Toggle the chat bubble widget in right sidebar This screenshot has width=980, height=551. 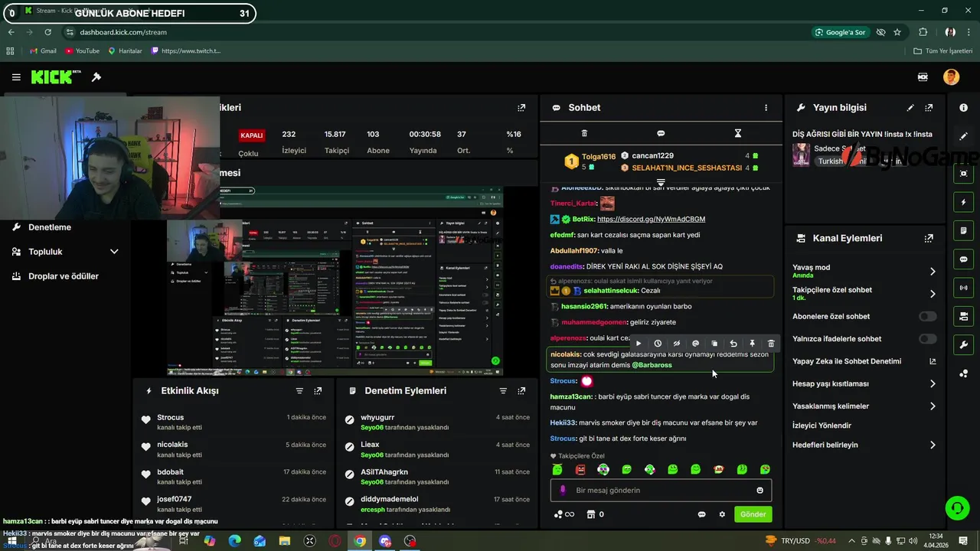tap(963, 259)
